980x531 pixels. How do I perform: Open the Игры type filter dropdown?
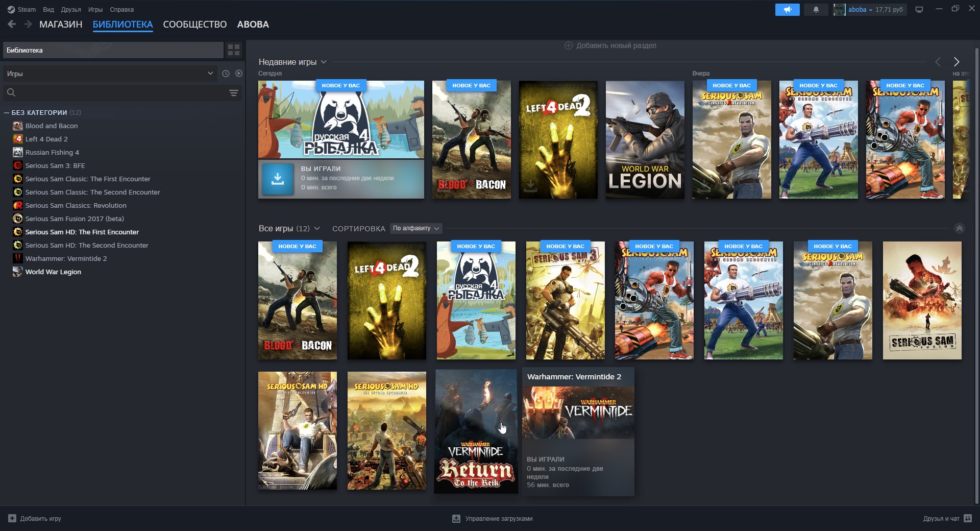click(110, 74)
